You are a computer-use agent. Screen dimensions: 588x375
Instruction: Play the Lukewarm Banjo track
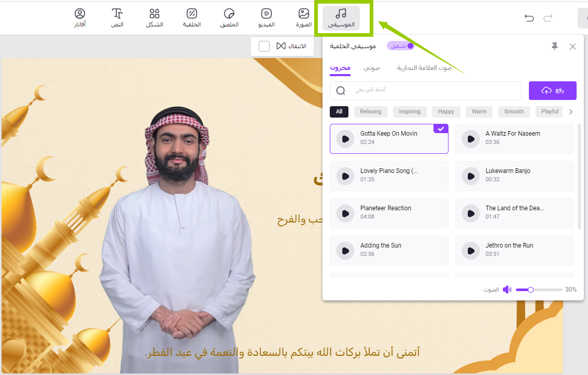click(x=471, y=176)
